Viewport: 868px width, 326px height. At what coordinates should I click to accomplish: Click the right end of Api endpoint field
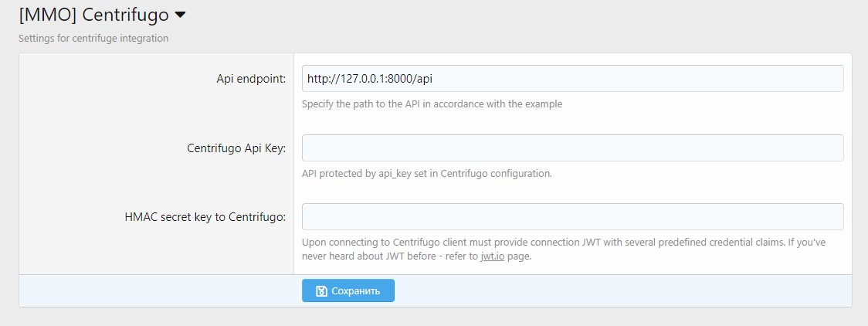click(834, 79)
